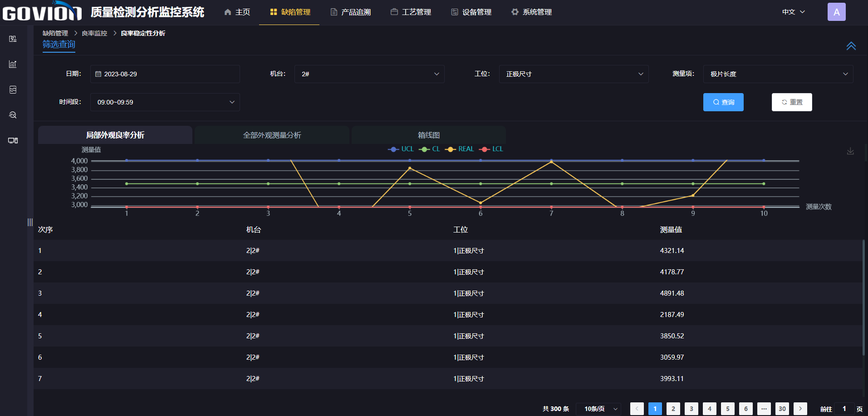Click the wave chart document sidebar icon

coord(13,89)
